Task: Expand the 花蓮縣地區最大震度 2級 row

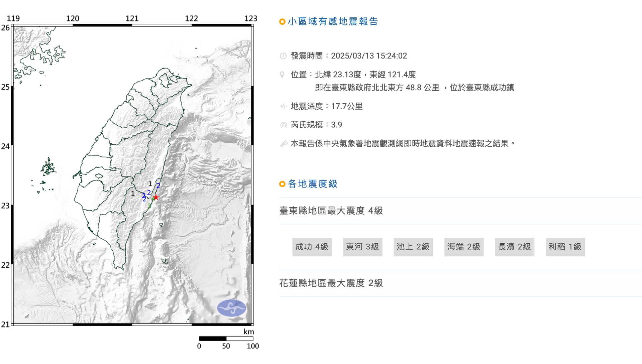Action: pos(331,283)
